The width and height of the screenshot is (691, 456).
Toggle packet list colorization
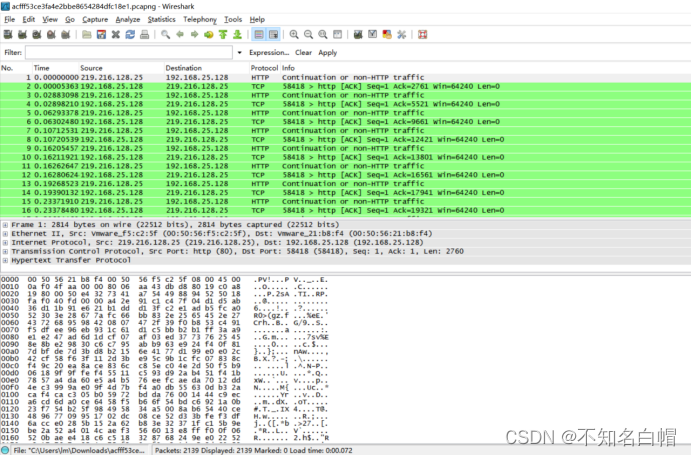(x=259, y=34)
